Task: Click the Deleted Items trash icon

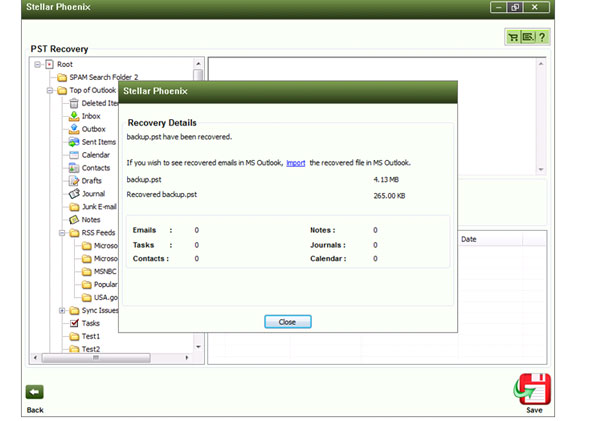Action: 74,103
